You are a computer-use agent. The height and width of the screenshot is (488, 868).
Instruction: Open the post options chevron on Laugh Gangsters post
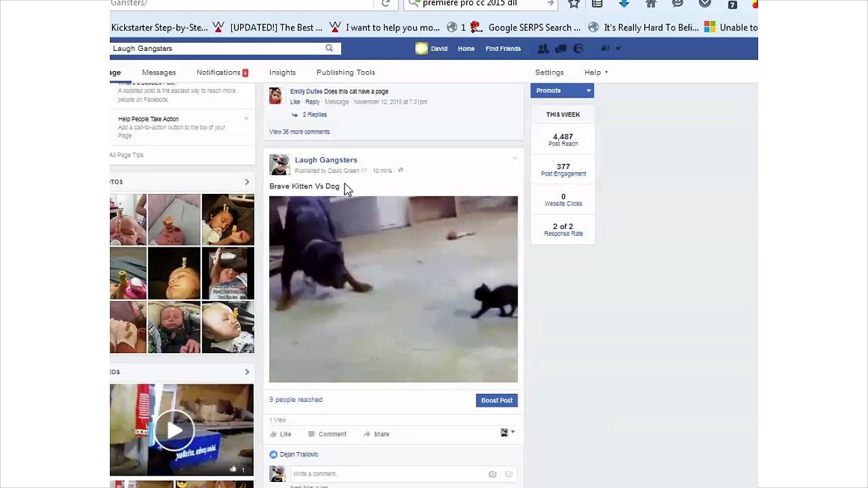pyautogui.click(x=515, y=159)
